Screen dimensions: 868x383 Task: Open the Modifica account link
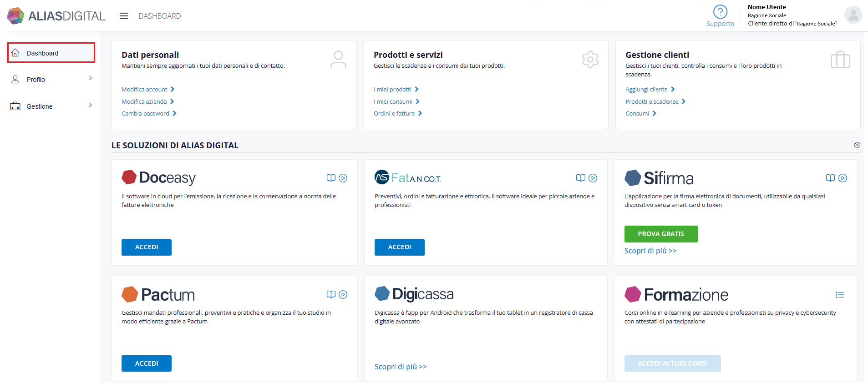[148, 89]
